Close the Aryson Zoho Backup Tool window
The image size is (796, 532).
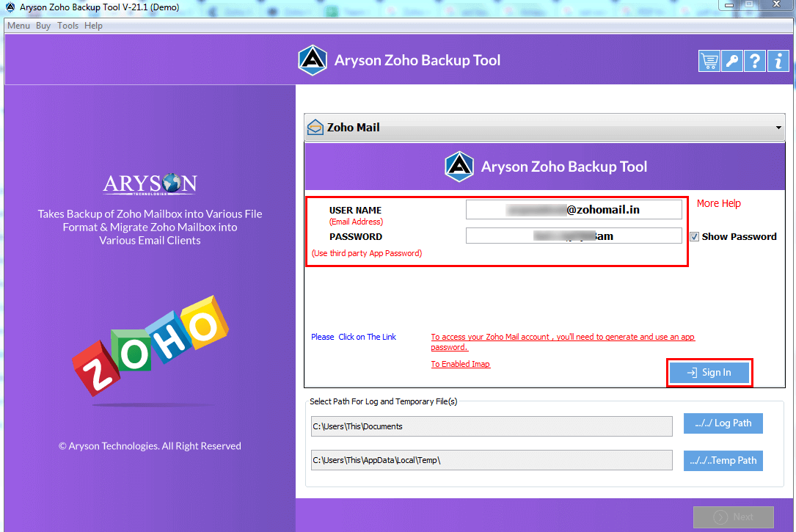tap(777, 4)
